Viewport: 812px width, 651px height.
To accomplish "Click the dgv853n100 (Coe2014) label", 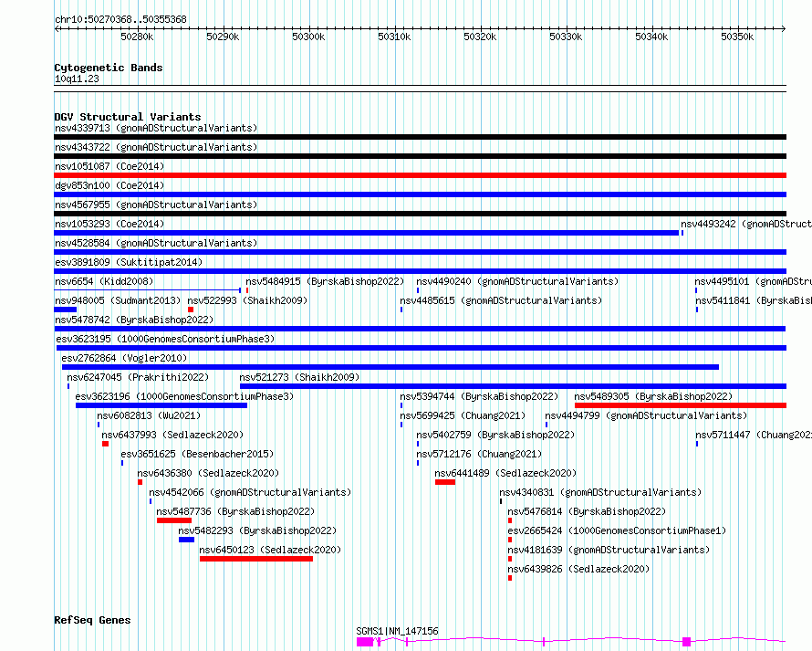I will click(109, 185).
